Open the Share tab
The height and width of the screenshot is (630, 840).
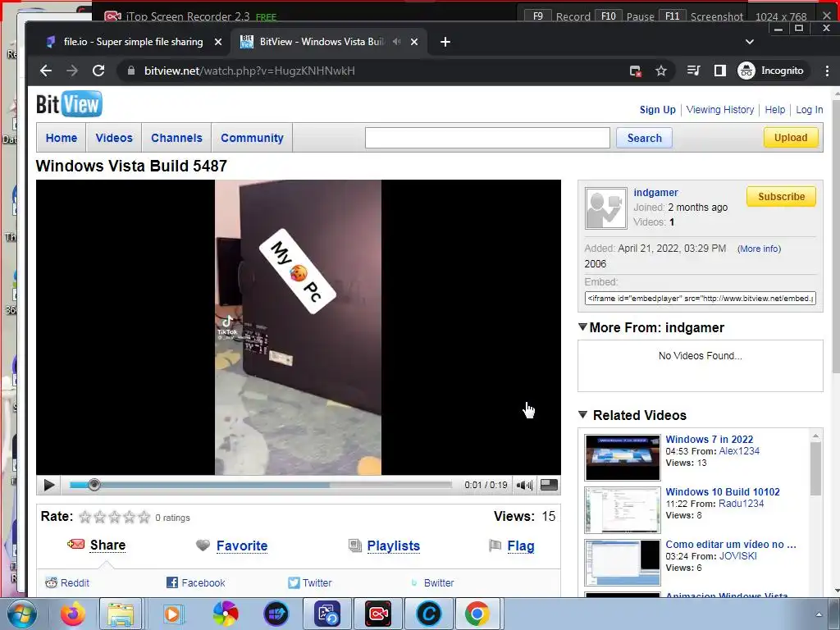pos(107,546)
